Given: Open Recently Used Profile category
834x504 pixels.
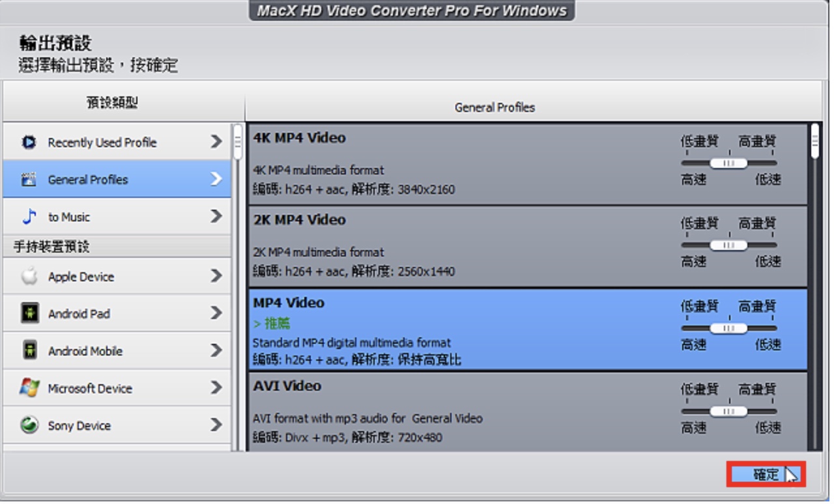Looking at the screenshot, I should (x=117, y=142).
